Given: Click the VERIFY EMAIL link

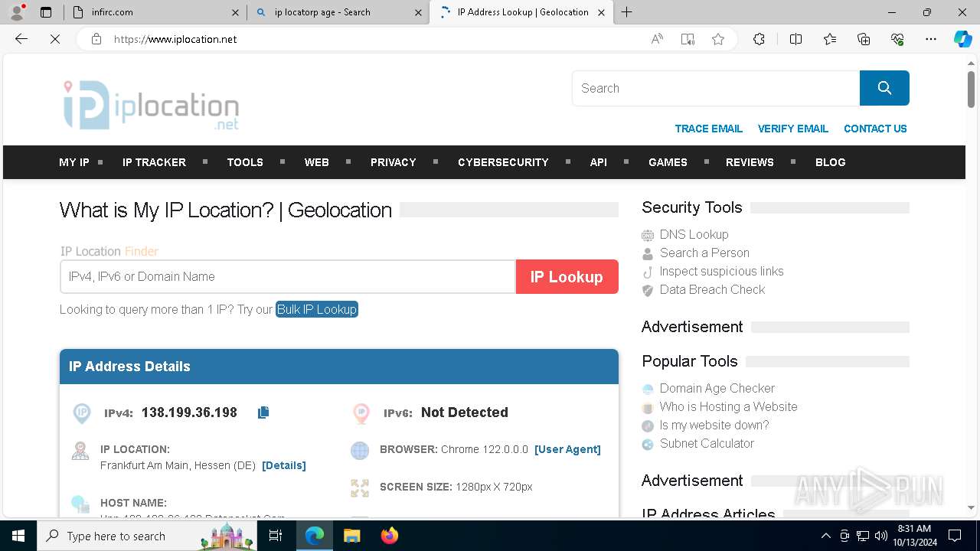Looking at the screenshot, I should pos(793,129).
